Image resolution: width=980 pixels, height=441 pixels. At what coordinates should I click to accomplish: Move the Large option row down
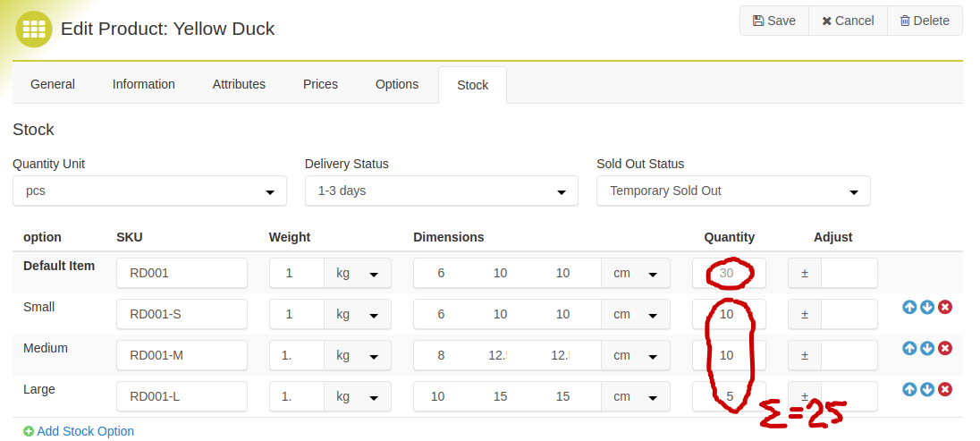pos(927,390)
